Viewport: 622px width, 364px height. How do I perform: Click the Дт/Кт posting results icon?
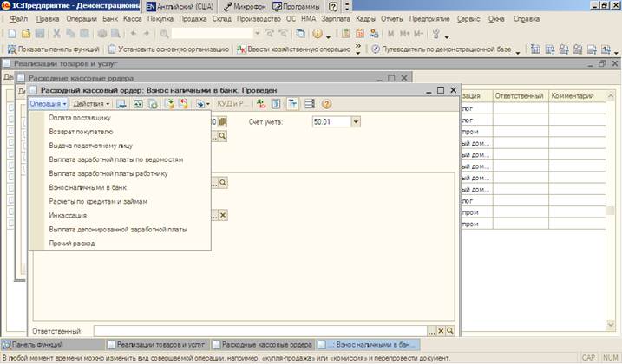click(262, 104)
